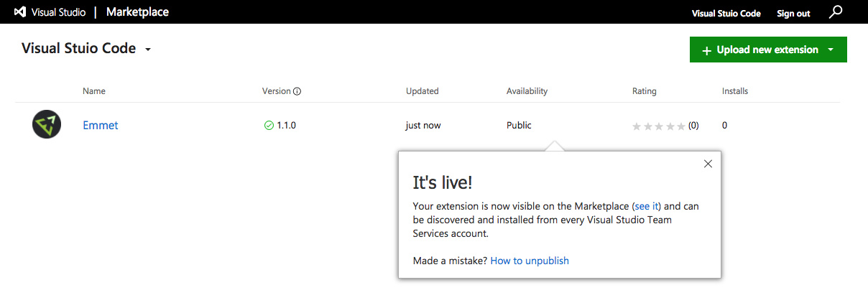Click the Availability column header
868x308 pixels.
click(527, 91)
